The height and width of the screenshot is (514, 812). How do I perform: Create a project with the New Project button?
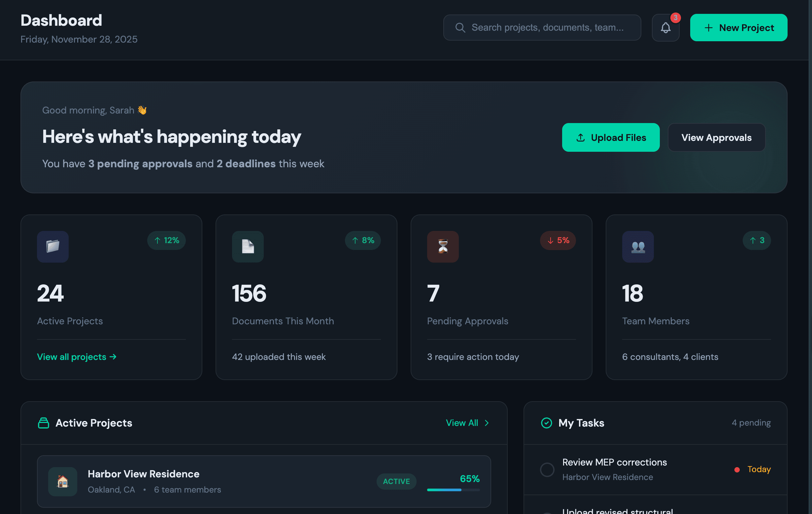click(x=738, y=27)
